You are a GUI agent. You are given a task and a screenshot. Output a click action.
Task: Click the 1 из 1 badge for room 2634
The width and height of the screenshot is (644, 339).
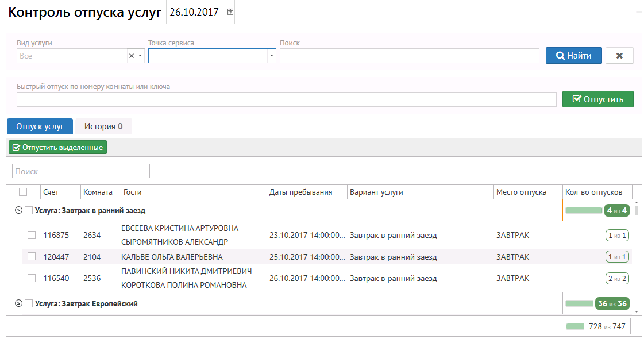[x=617, y=235]
